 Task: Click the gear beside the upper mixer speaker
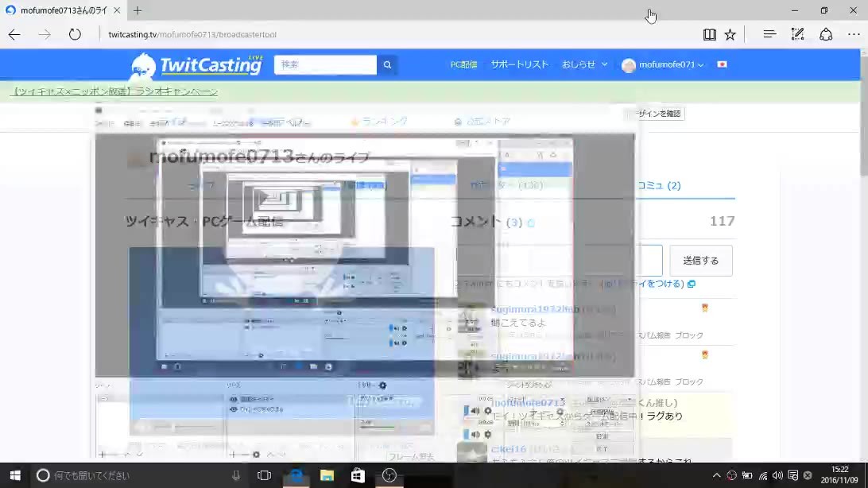[x=488, y=411]
